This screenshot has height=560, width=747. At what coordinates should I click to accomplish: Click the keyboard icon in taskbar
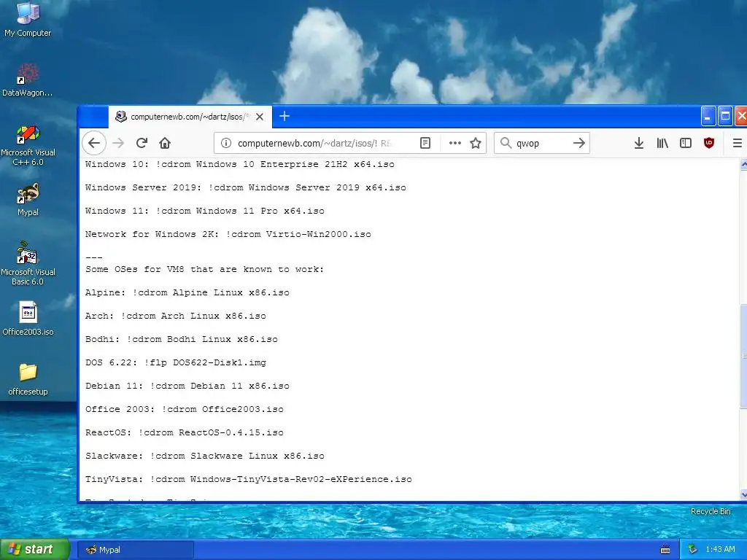pyautogui.click(x=665, y=550)
